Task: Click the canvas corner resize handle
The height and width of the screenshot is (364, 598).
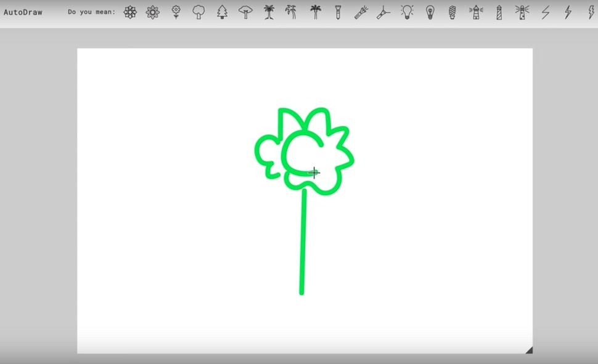Action: click(528, 350)
